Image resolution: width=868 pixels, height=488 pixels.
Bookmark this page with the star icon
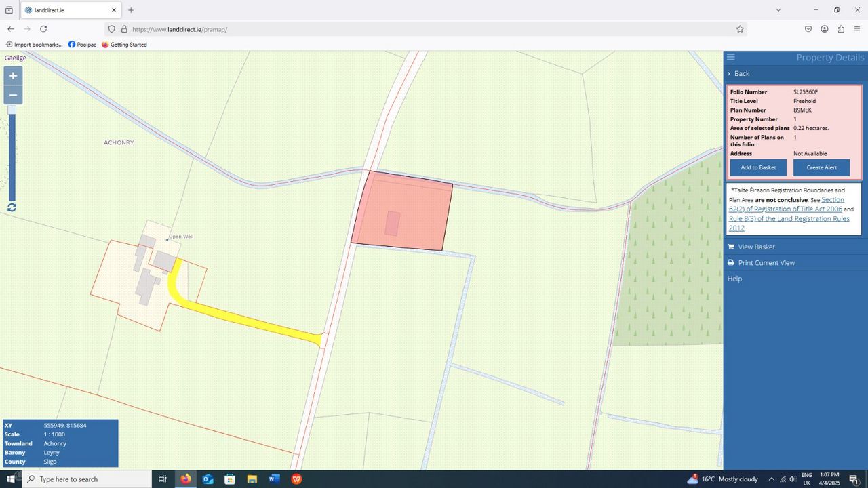(740, 29)
